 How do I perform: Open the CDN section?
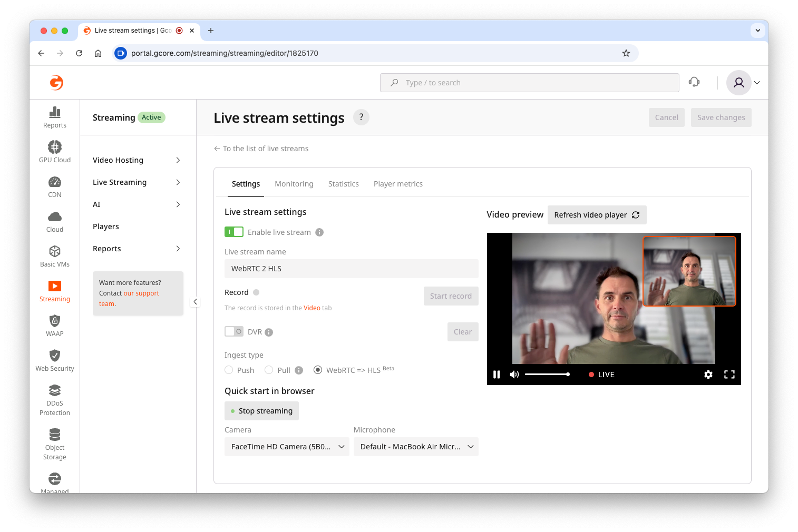pos(55,187)
